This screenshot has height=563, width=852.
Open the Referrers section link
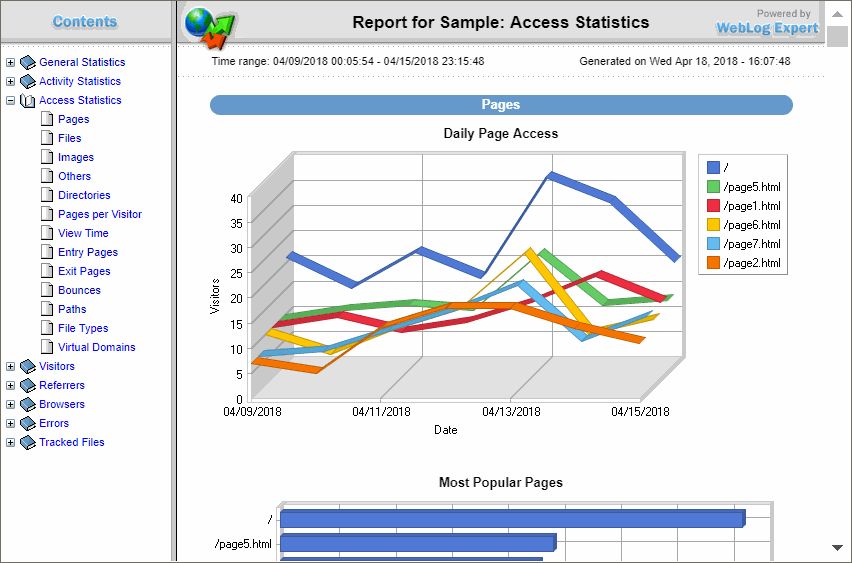(62, 386)
